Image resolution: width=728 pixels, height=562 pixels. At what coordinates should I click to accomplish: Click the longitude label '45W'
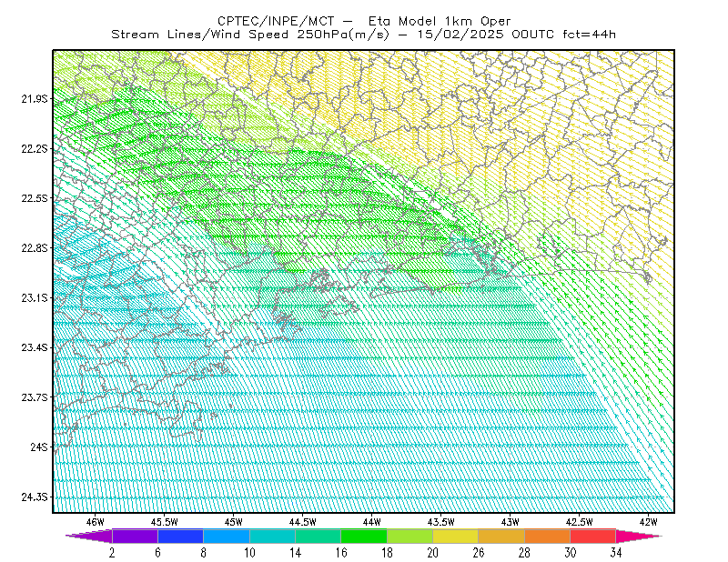233,522
